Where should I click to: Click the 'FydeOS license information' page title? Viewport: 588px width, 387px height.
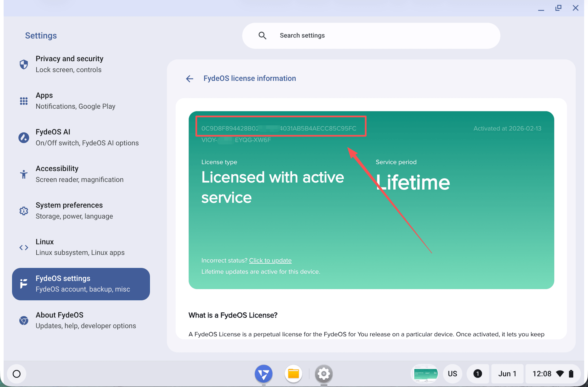coord(250,78)
